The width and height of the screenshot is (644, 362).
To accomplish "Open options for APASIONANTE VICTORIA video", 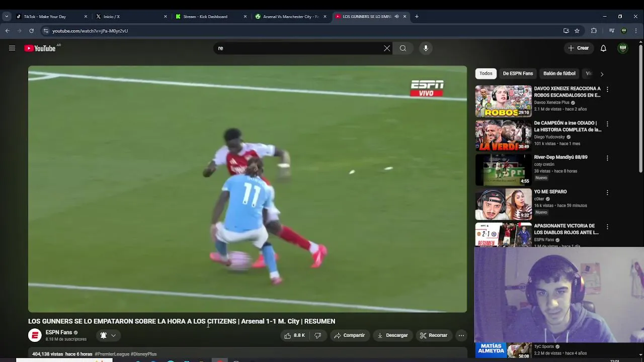I will 607,227.
